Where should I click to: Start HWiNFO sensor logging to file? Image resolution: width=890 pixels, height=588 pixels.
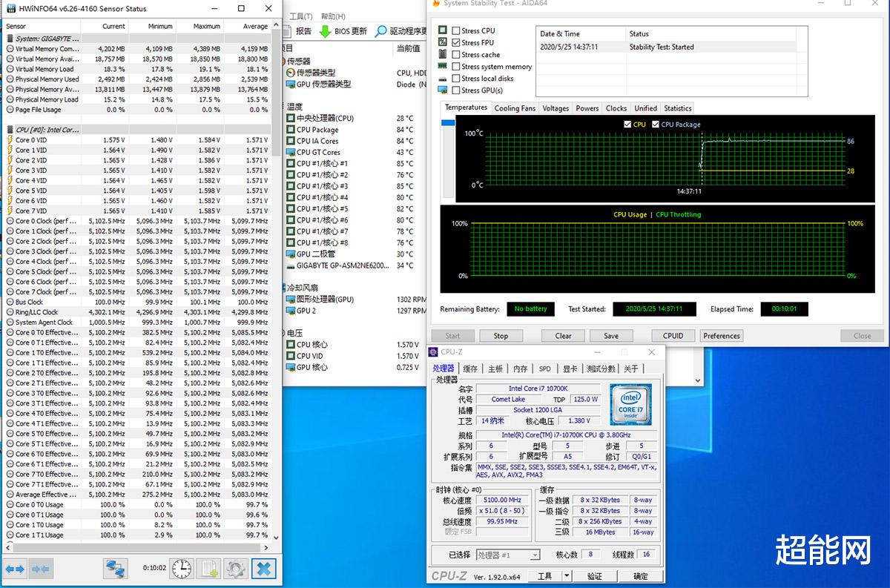coord(208,569)
